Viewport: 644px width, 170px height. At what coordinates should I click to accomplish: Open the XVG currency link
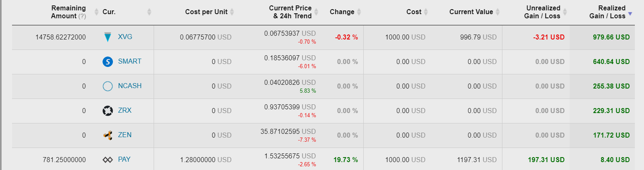(125, 37)
